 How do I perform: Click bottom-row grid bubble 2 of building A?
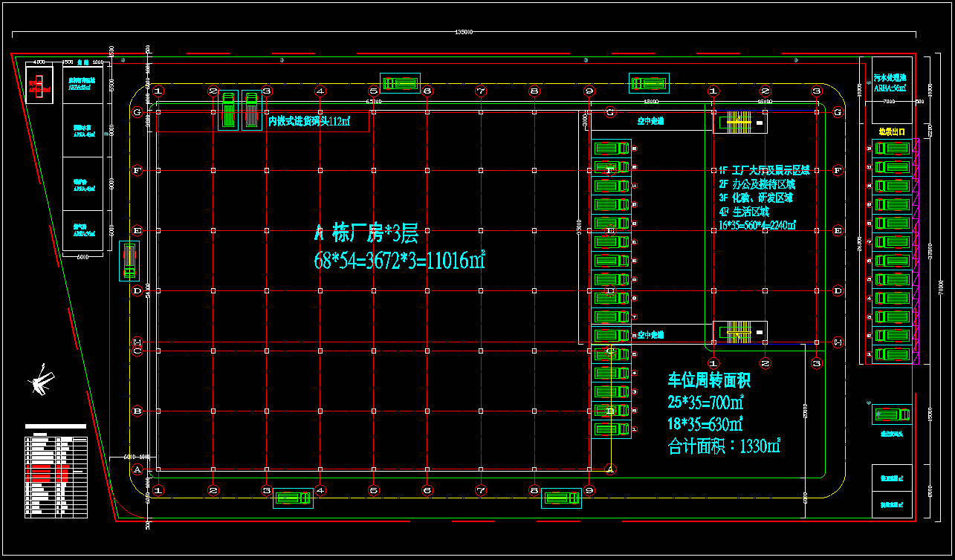click(x=213, y=490)
